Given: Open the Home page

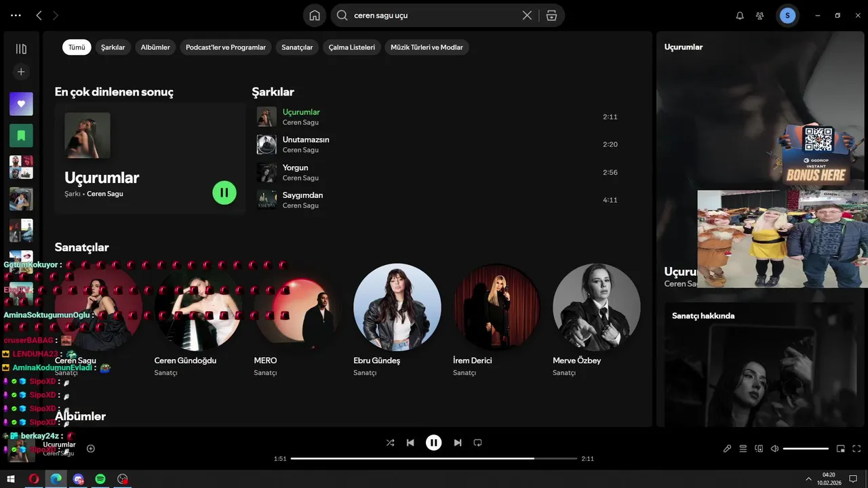Looking at the screenshot, I should coord(315,16).
